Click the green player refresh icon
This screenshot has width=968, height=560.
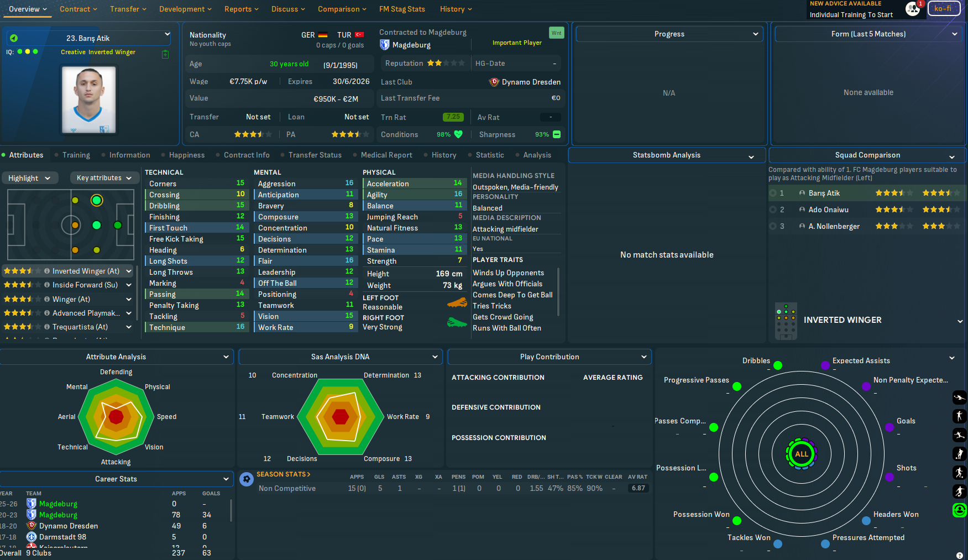coord(960,510)
